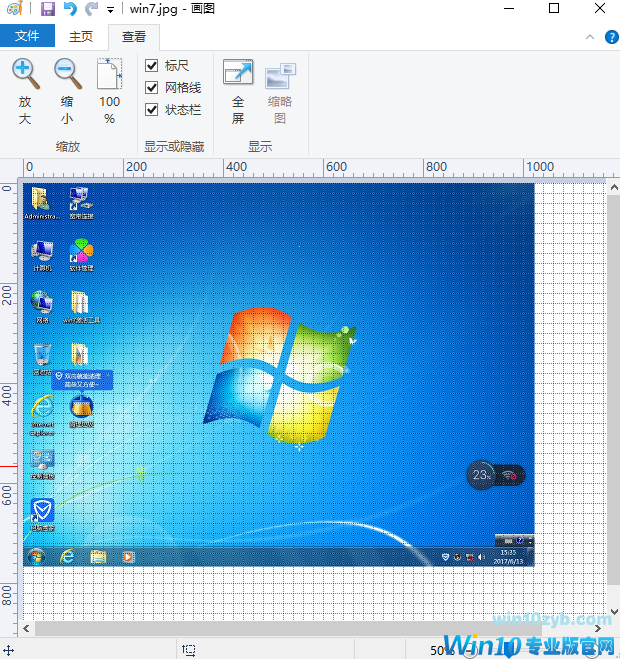Screen dimensions: 620x659
Task: Undo the last action in title bar
Action: click(69, 9)
